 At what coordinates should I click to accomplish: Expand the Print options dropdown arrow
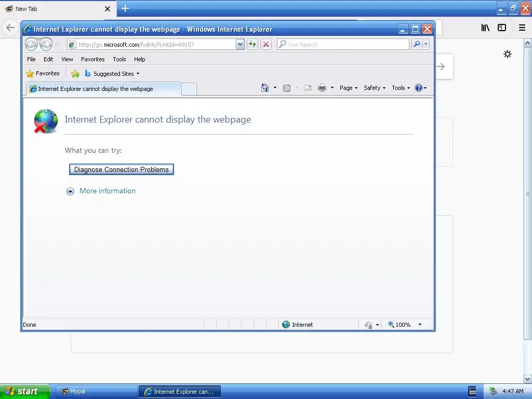(x=332, y=88)
